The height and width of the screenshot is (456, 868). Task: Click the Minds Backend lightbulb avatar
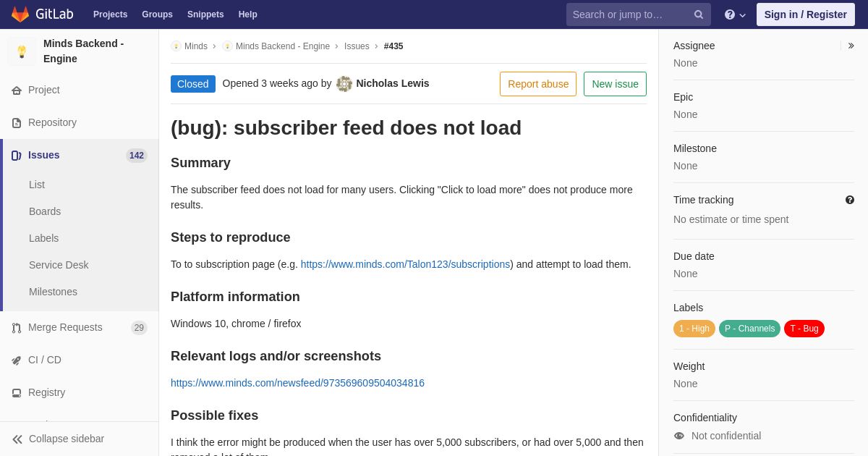point(22,52)
